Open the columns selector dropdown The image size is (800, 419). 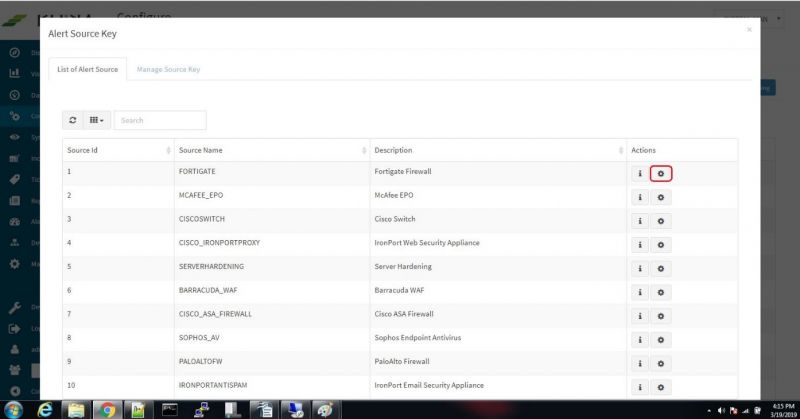click(x=96, y=120)
